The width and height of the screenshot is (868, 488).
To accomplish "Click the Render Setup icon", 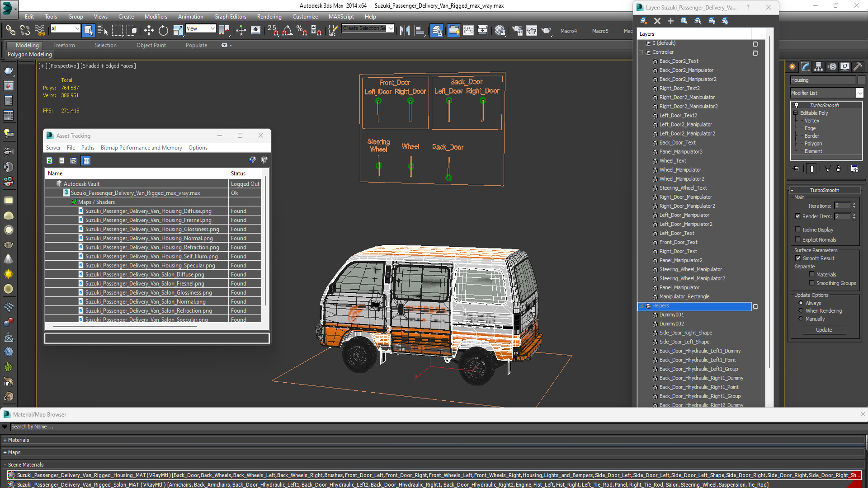I will (517, 30).
